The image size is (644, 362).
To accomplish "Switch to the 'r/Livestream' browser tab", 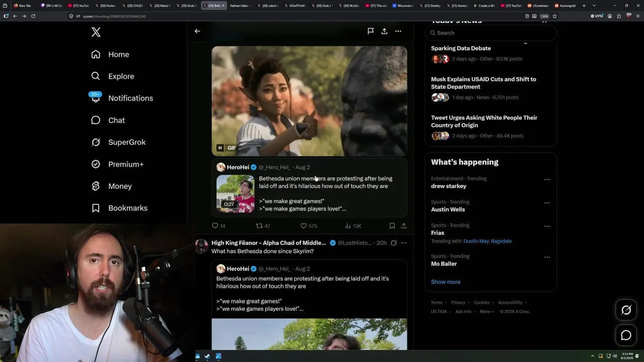I will (539, 6).
